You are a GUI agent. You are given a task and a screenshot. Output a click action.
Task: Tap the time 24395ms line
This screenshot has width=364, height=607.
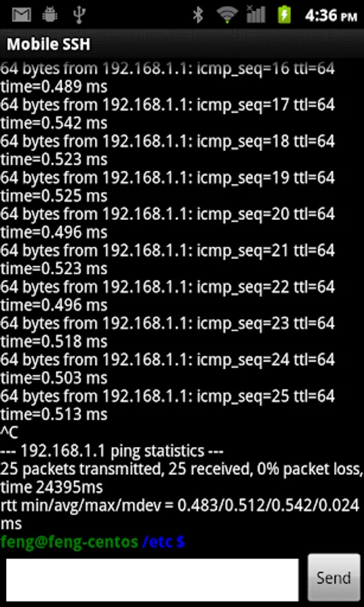(x=51, y=487)
